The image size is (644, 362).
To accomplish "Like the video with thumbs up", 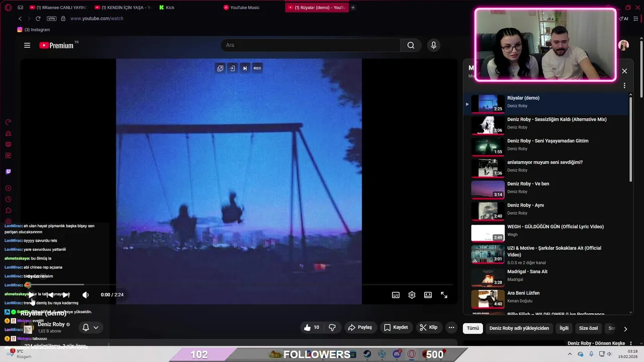I will coord(311,327).
